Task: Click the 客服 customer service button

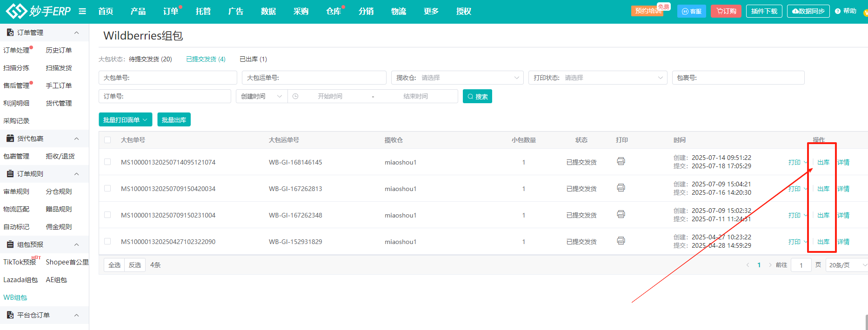Action: point(692,11)
